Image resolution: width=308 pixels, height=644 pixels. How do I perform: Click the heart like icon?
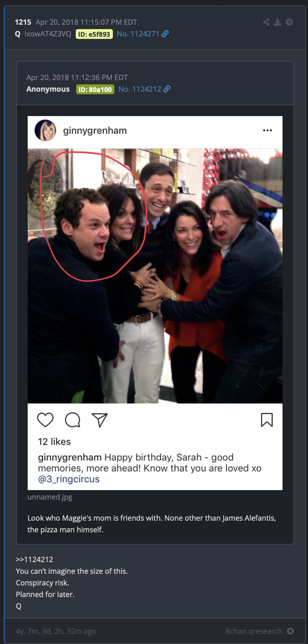pos(46,420)
